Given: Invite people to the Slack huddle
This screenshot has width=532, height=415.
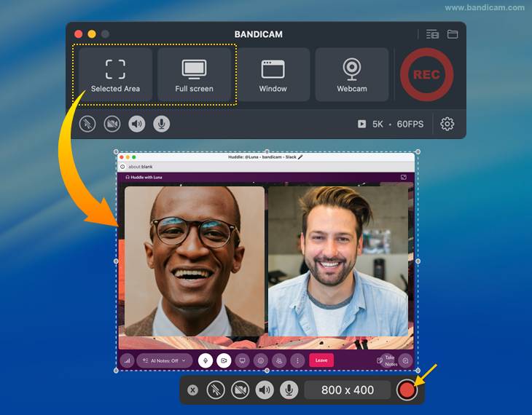Looking at the screenshot, I should tap(279, 360).
